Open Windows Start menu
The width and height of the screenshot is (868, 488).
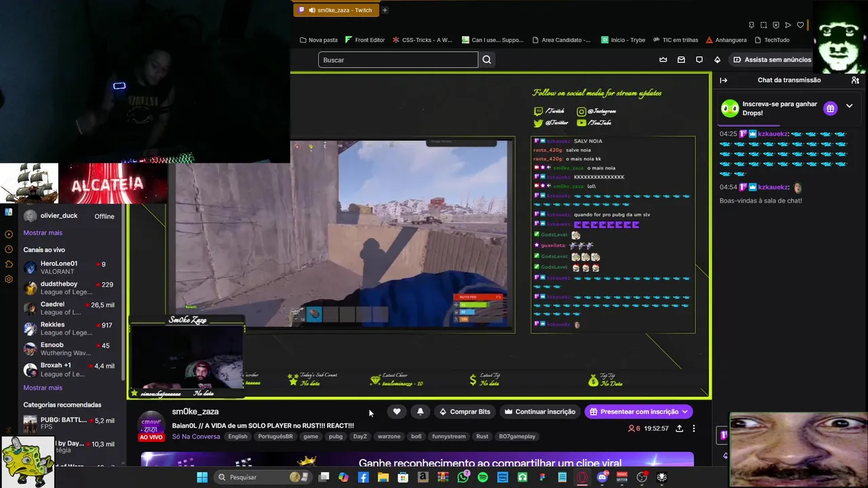tap(202, 477)
